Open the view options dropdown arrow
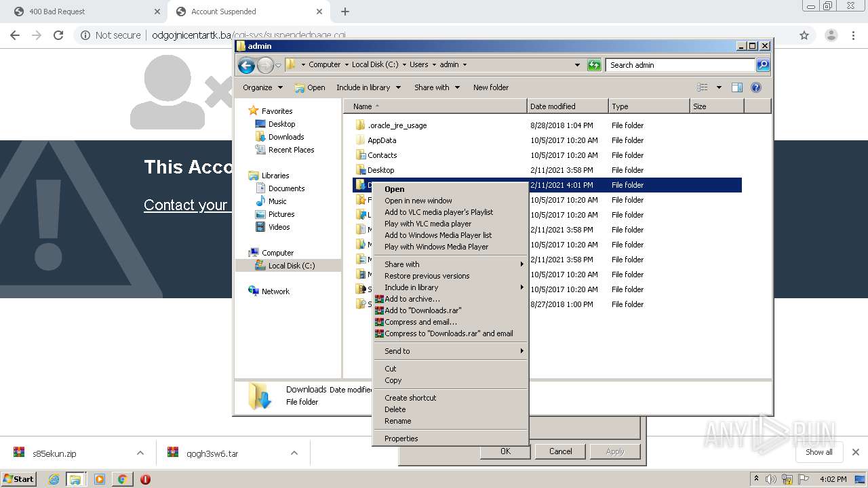Screen dimensions: 868x488 pyautogui.click(x=719, y=87)
